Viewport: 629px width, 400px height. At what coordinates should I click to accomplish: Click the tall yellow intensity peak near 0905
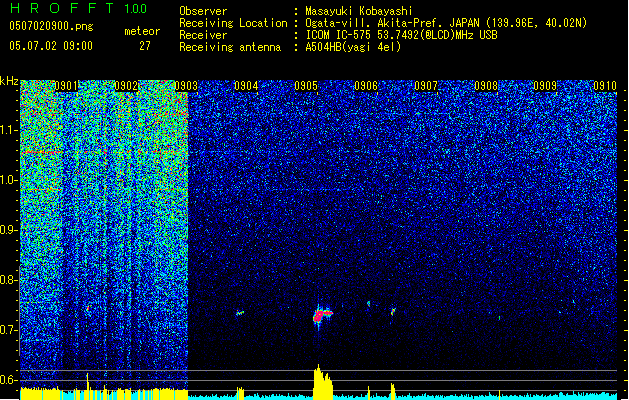323,382
